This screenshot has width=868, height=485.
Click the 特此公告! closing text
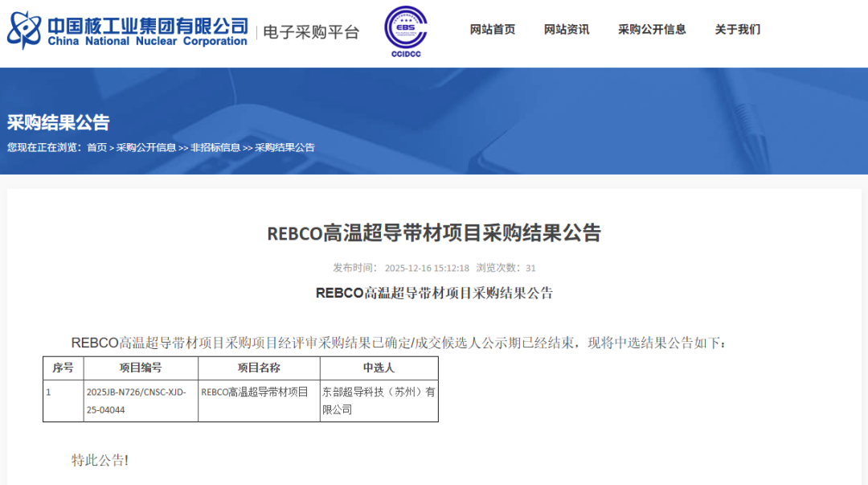coord(100,460)
